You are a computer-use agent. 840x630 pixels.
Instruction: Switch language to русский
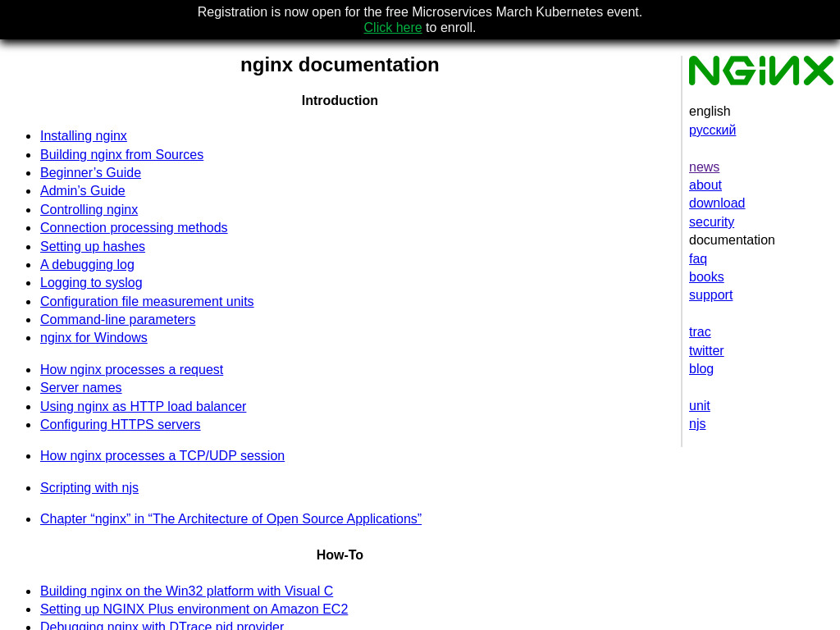712,130
